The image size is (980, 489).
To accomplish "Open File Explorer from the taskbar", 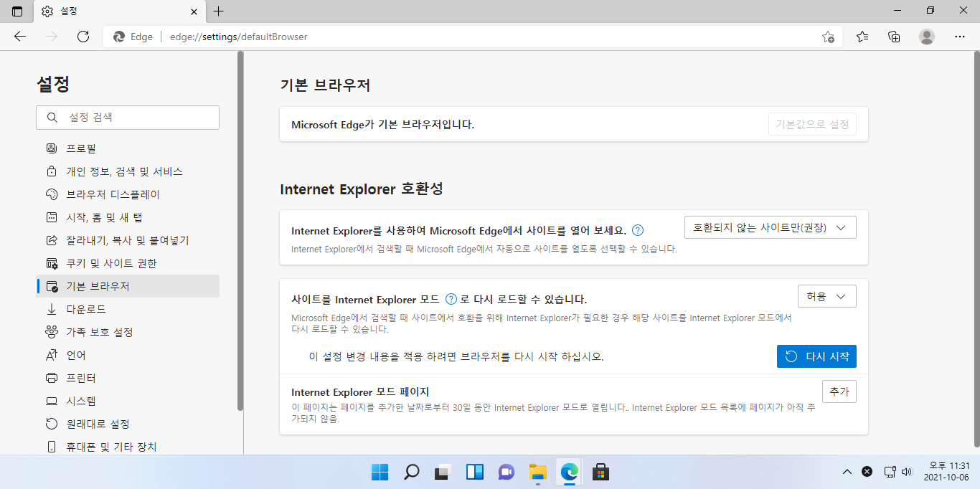I will coord(537,472).
